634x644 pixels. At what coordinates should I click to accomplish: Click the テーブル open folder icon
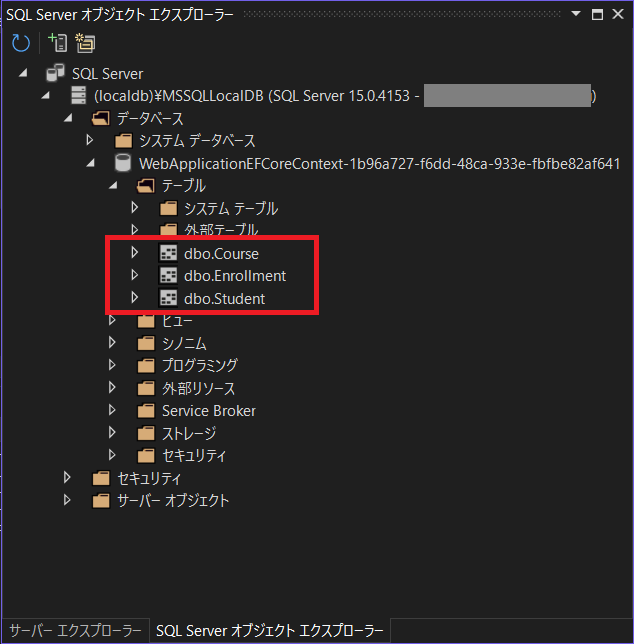click(145, 186)
